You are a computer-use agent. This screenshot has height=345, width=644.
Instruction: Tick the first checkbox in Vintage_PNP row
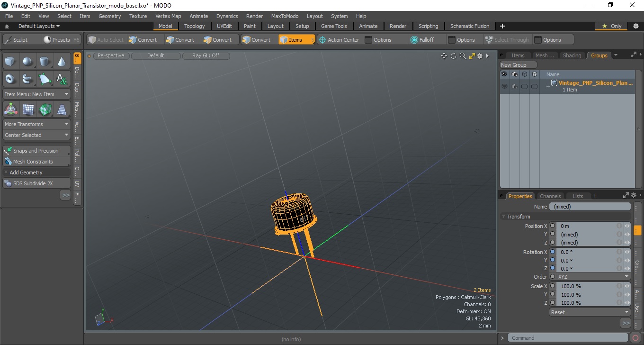pyautogui.click(x=524, y=86)
